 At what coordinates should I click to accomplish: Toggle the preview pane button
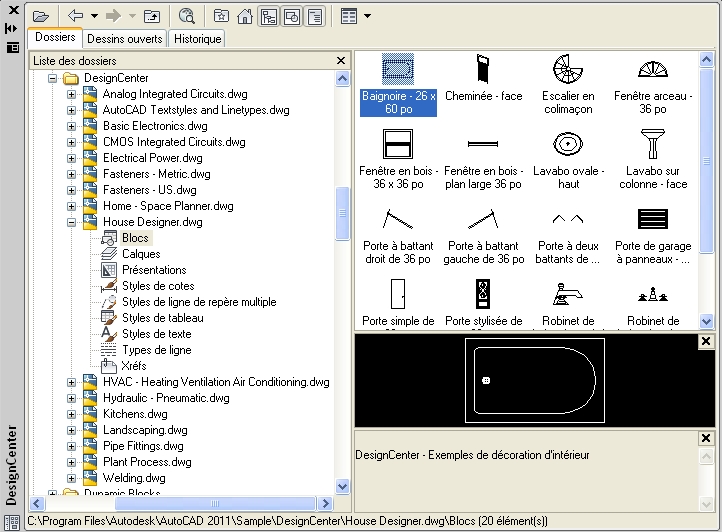coord(291,16)
